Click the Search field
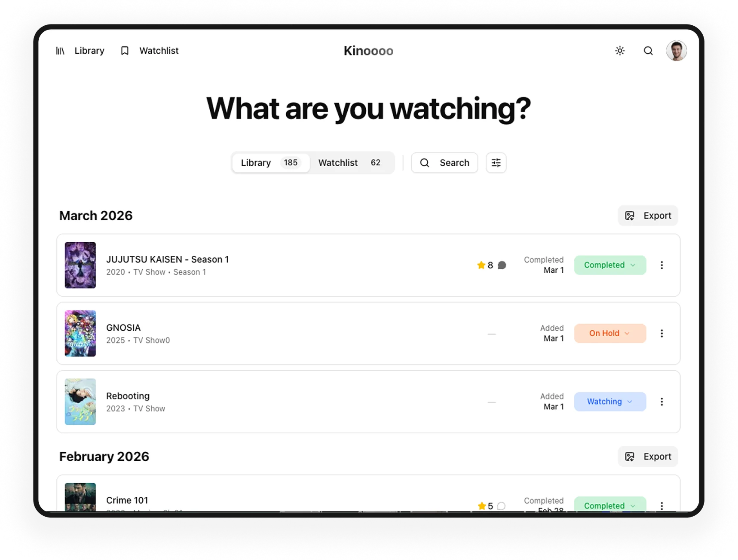738x560 pixels. (444, 163)
